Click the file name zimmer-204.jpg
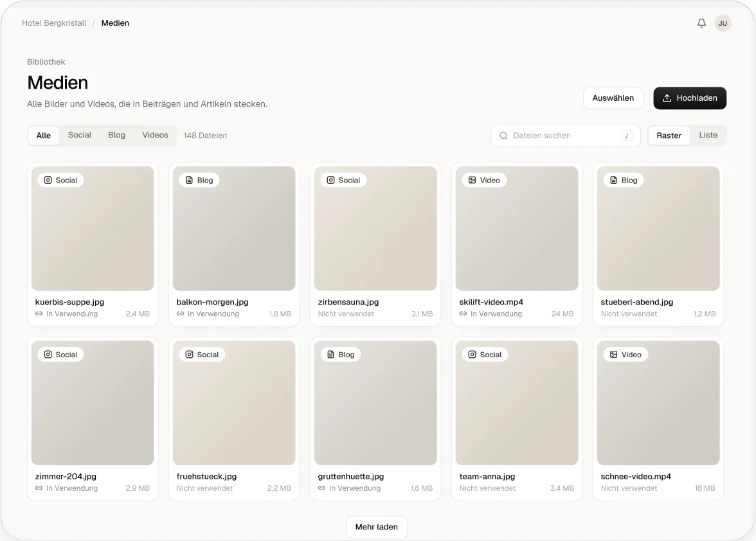The width and height of the screenshot is (756, 541). pyautogui.click(x=66, y=477)
